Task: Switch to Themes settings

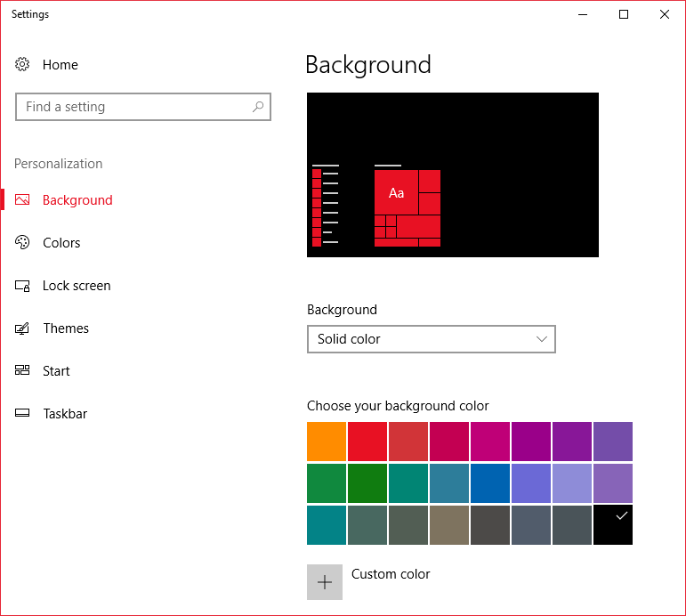Action: point(66,328)
